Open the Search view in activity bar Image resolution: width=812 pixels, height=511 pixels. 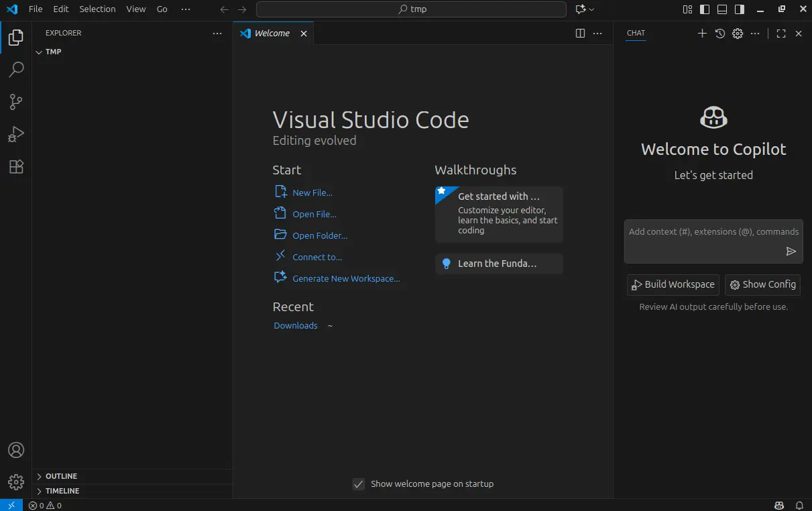click(16, 70)
